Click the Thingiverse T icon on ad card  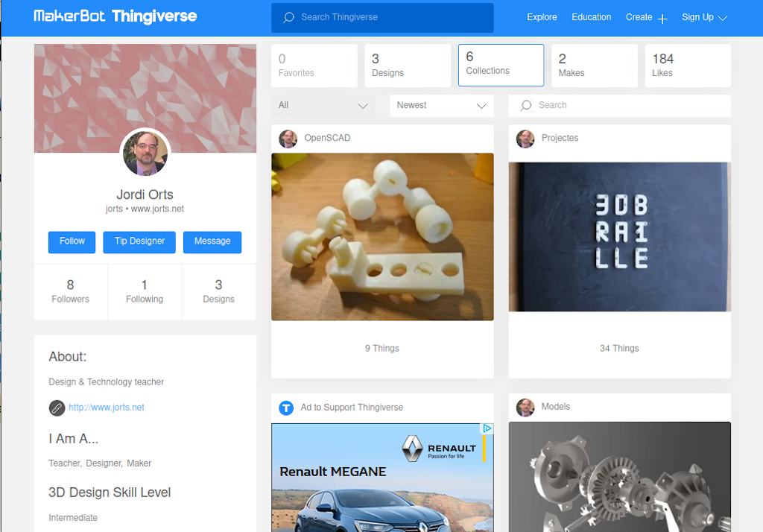click(286, 408)
